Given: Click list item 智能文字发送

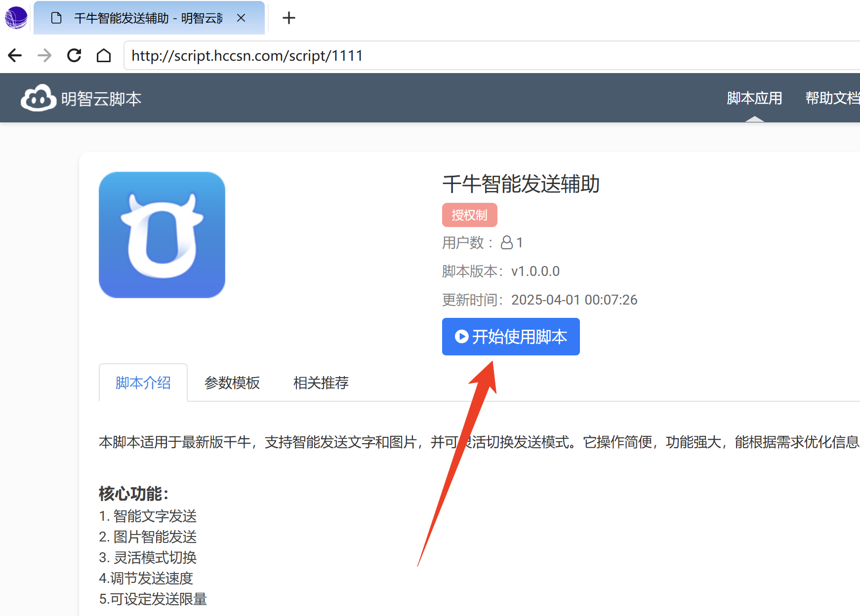Looking at the screenshot, I should [155, 516].
